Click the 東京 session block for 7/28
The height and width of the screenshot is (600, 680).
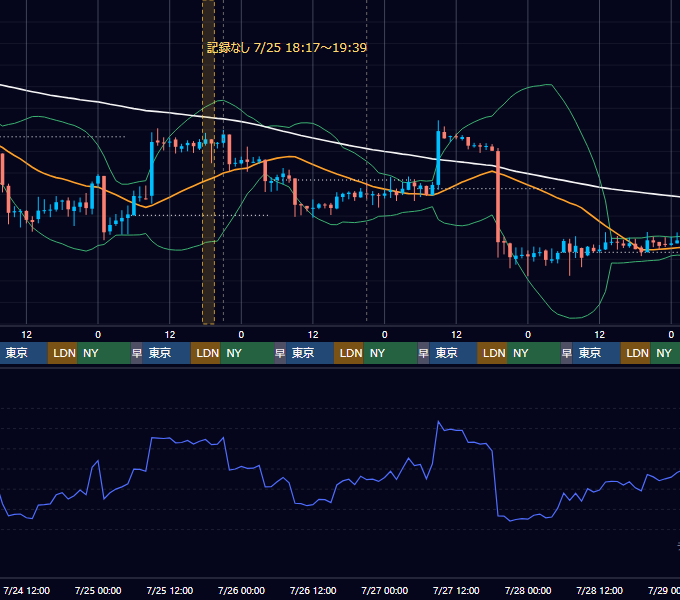(x=597, y=353)
